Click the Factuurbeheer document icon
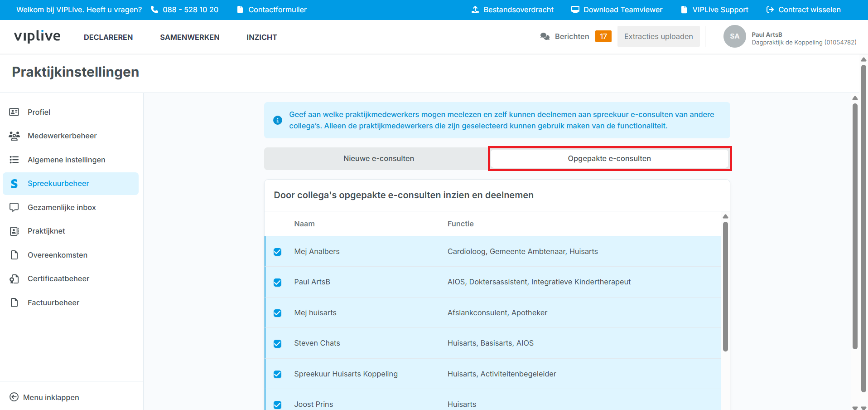This screenshot has height=410, width=868. coord(14,303)
